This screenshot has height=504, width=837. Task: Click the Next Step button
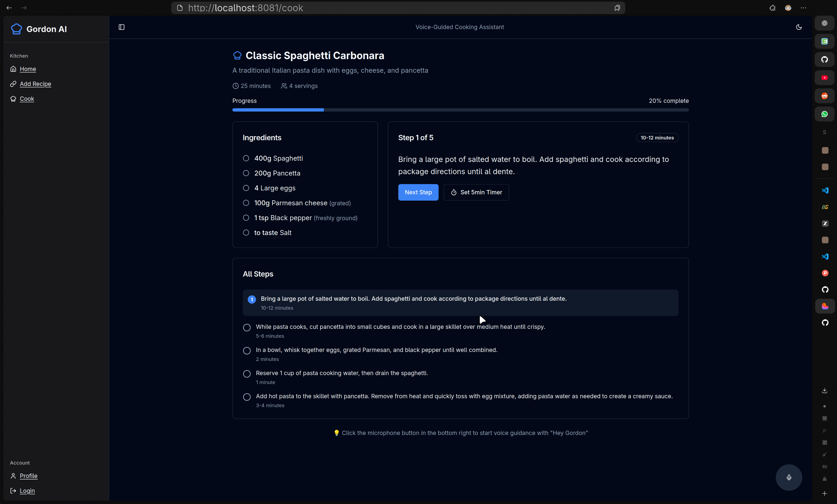(418, 192)
